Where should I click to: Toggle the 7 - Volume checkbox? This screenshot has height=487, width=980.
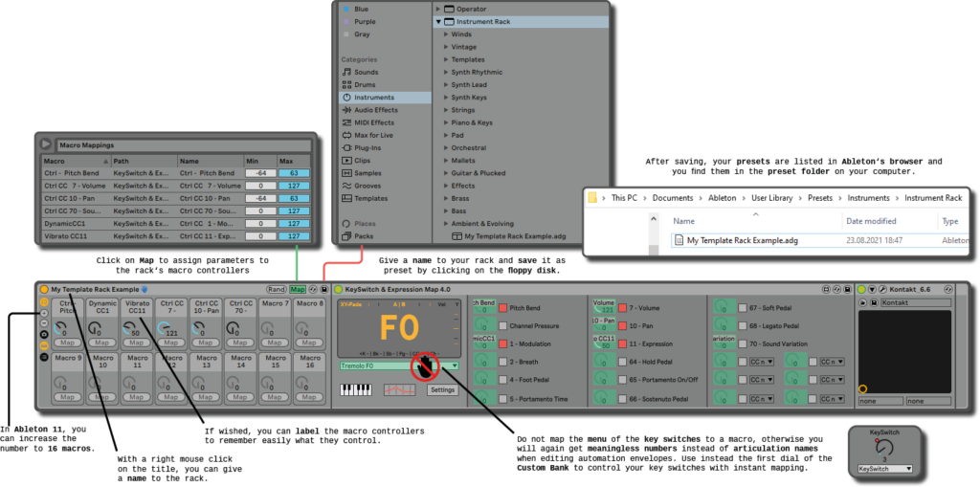pos(622,308)
